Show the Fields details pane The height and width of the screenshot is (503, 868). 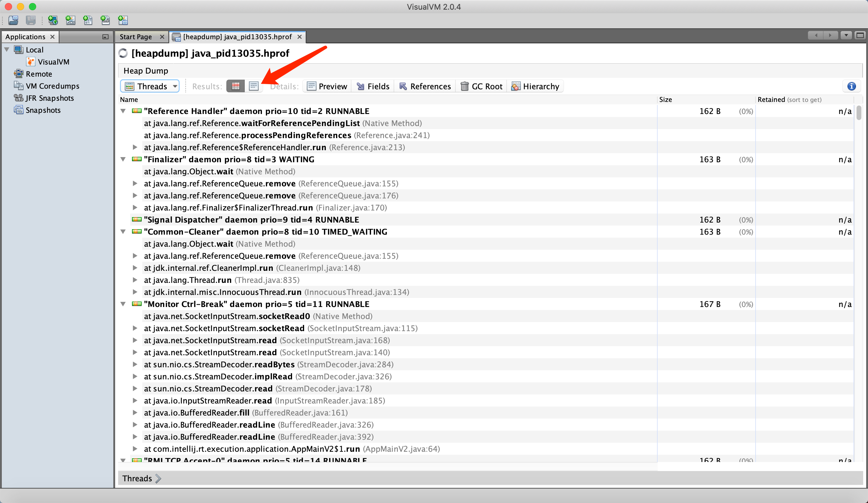click(373, 86)
